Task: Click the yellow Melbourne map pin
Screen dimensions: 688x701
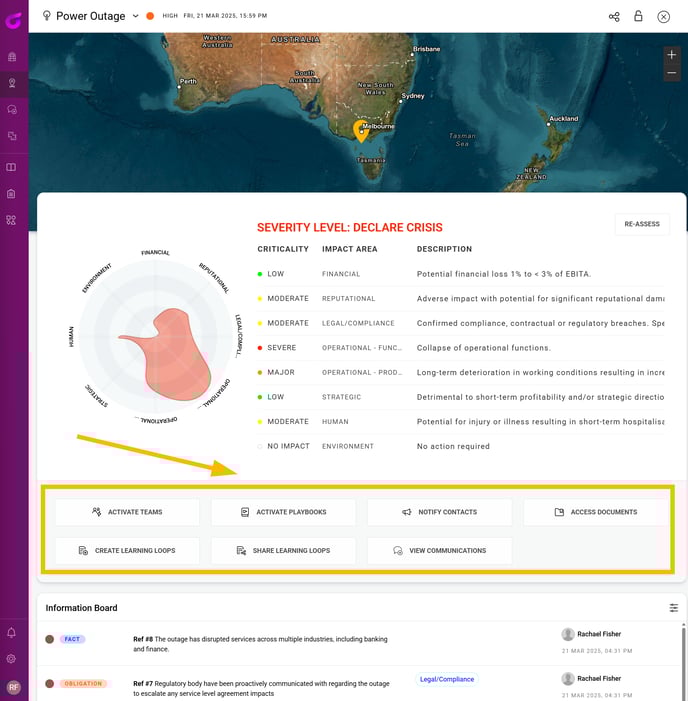Action: 360,131
